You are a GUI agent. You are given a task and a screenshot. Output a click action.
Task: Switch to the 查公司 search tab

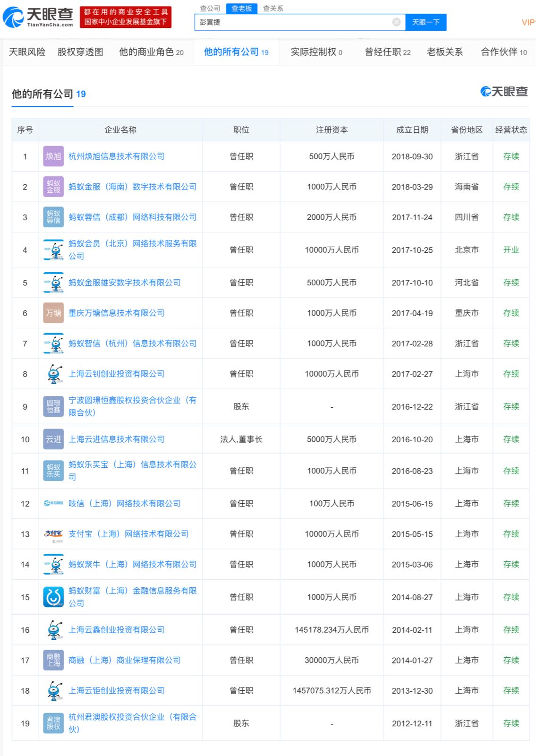pyautogui.click(x=210, y=9)
